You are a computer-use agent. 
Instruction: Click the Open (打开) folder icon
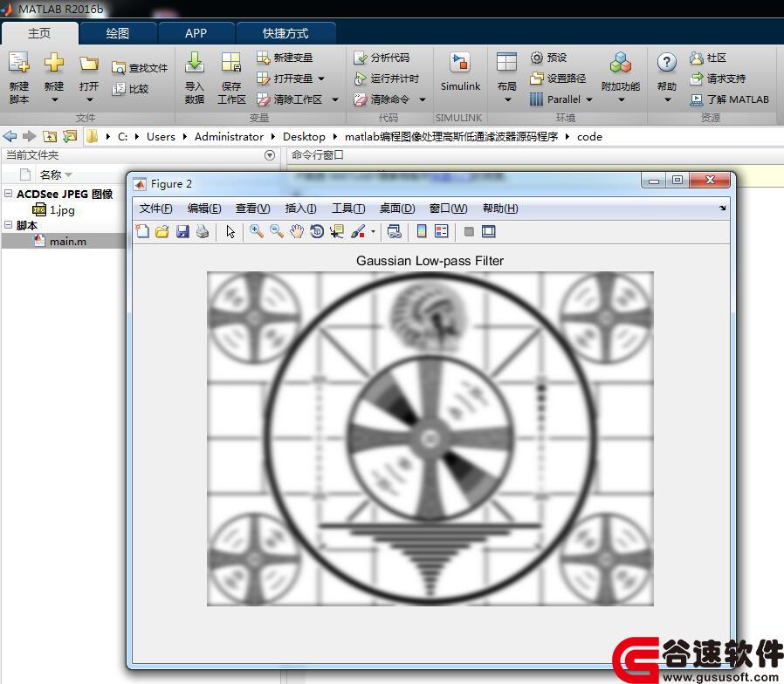tap(88, 64)
